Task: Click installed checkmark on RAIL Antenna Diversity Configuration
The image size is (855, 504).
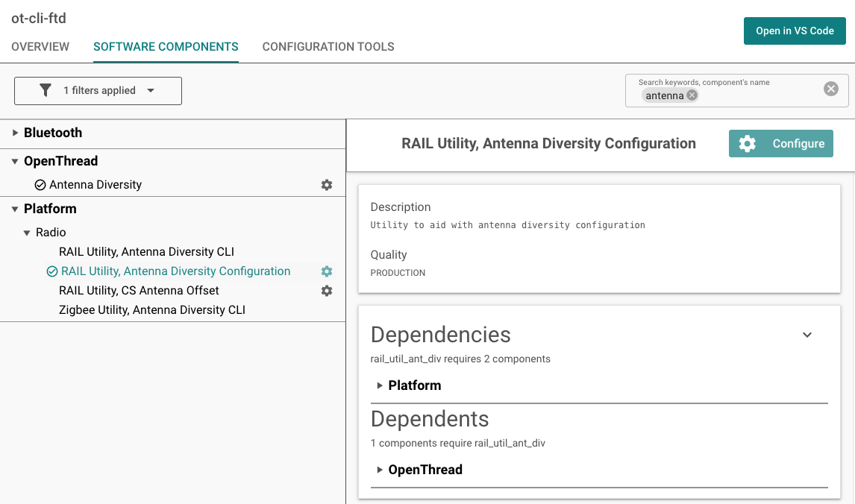Action: (52, 271)
